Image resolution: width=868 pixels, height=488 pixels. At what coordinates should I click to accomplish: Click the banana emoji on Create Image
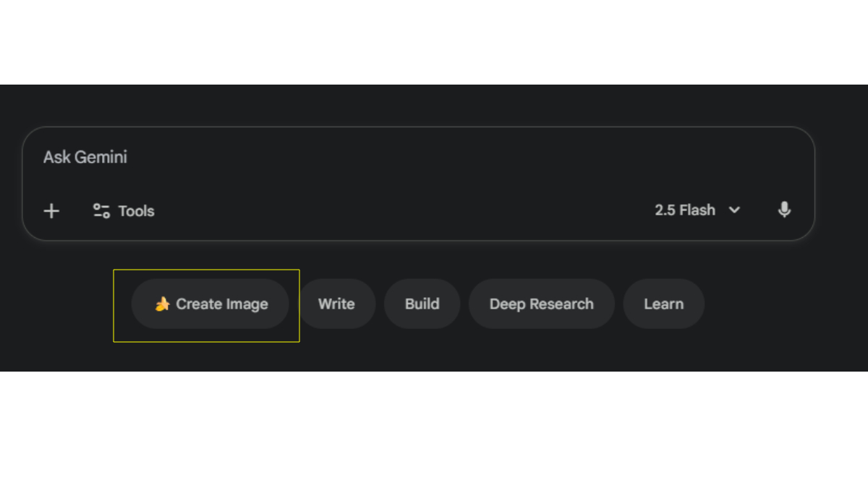[162, 304]
